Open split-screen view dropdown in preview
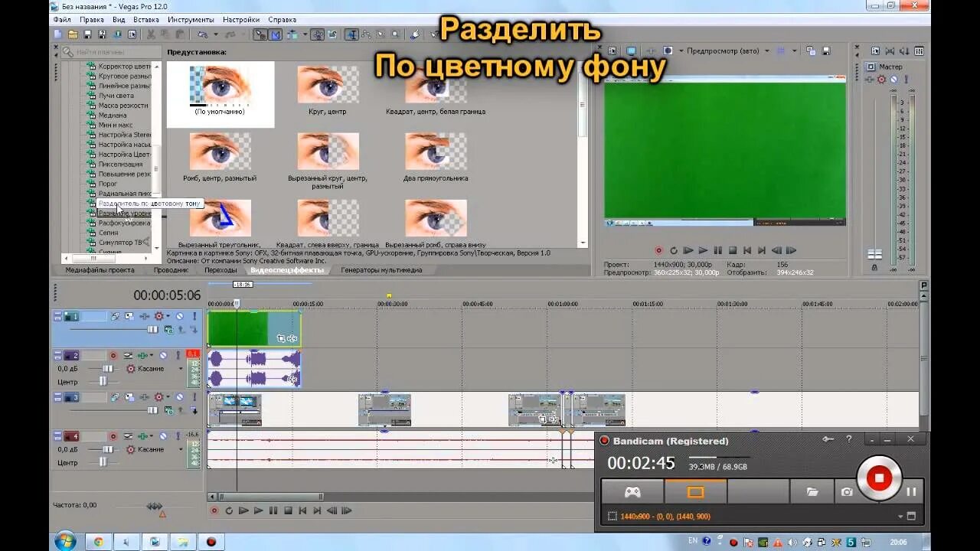The height and width of the screenshot is (551, 980). pos(681,51)
